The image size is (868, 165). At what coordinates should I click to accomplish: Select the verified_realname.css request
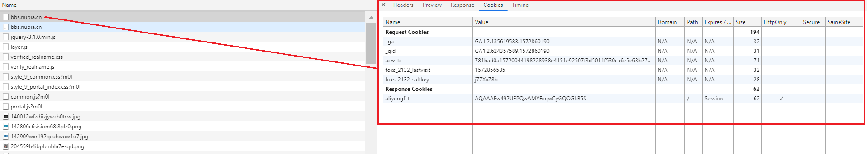pyautogui.click(x=183, y=57)
